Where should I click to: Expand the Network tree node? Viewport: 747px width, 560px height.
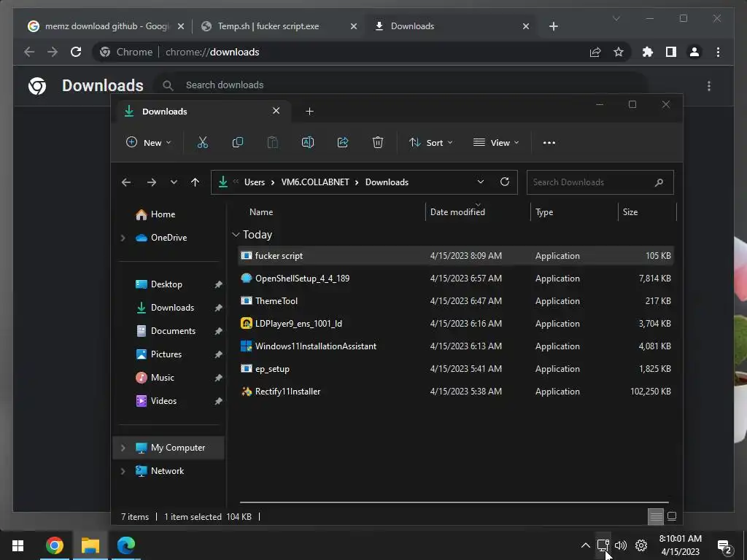123,471
